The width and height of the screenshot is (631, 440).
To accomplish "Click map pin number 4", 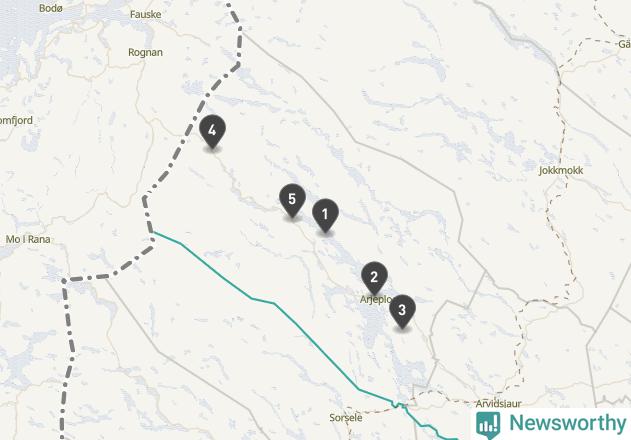I will point(212,131).
